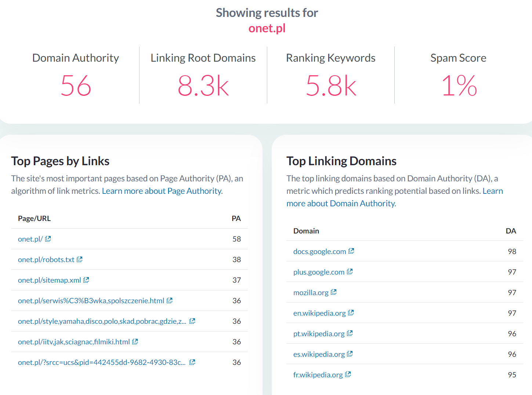Click Linking Root Domains value 8.3k
The width and height of the screenshot is (532, 395).
click(x=203, y=86)
